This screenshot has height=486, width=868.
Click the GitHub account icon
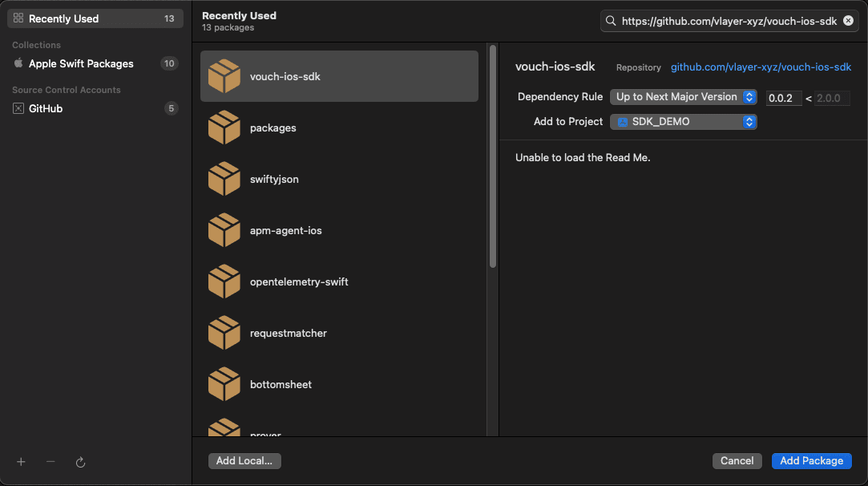(18, 108)
